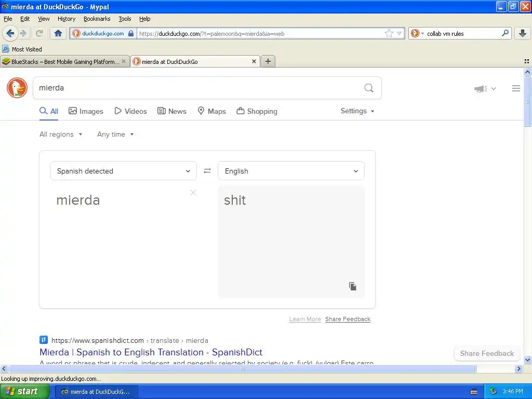This screenshot has height=399, width=532.
Task: Switch to Images results
Action: coord(86,111)
